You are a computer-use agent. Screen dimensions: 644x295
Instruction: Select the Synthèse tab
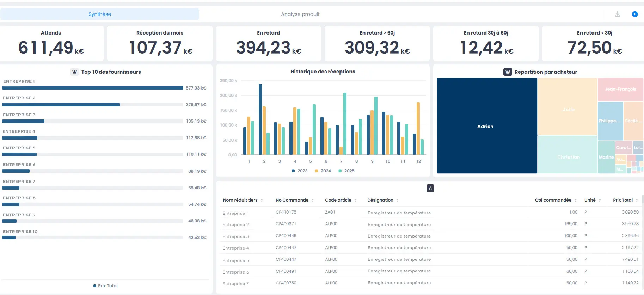point(99,14)
